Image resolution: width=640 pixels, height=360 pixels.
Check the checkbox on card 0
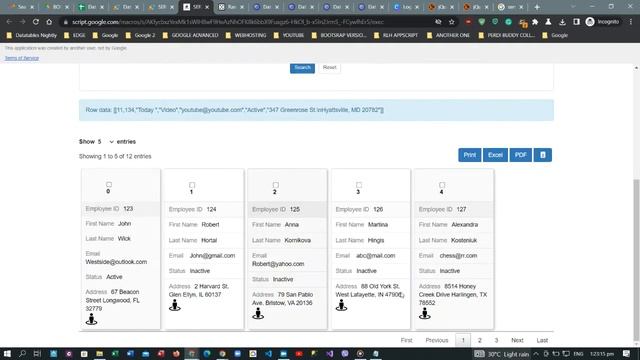109,184
